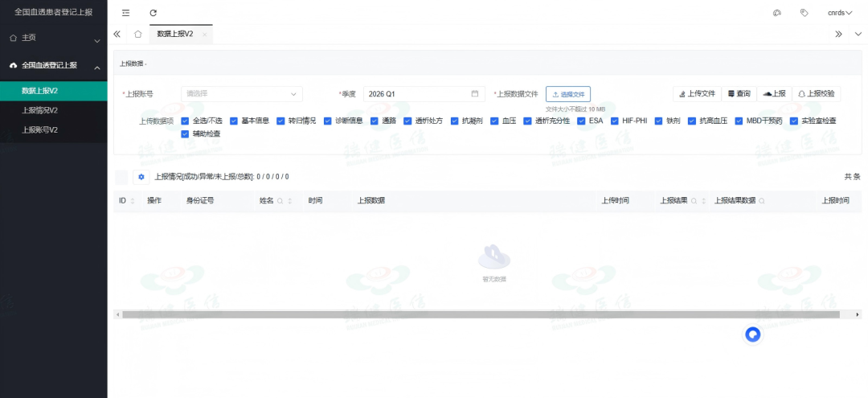The width and height of the screenshot is (868, 398).
Task: Uncheck the 基本信息 checkbox
Action: [x=234, y=121]
